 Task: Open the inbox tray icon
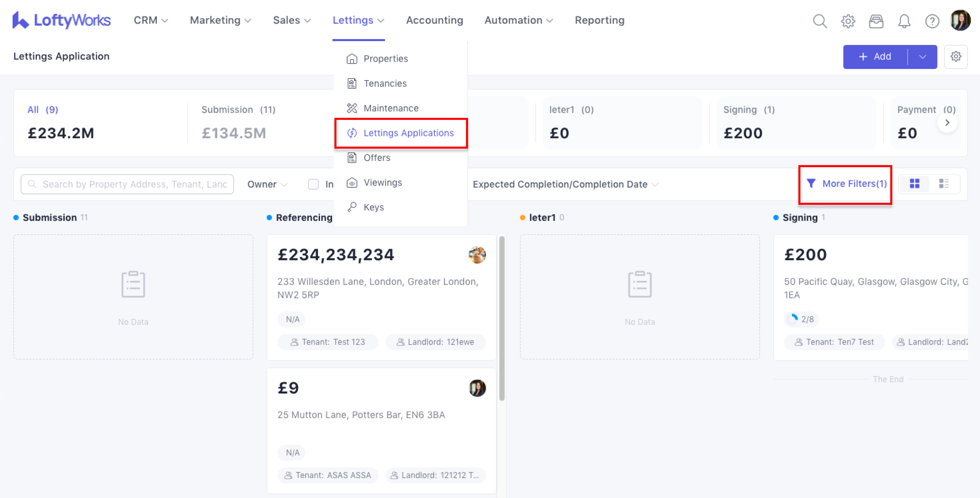(876, 21)
